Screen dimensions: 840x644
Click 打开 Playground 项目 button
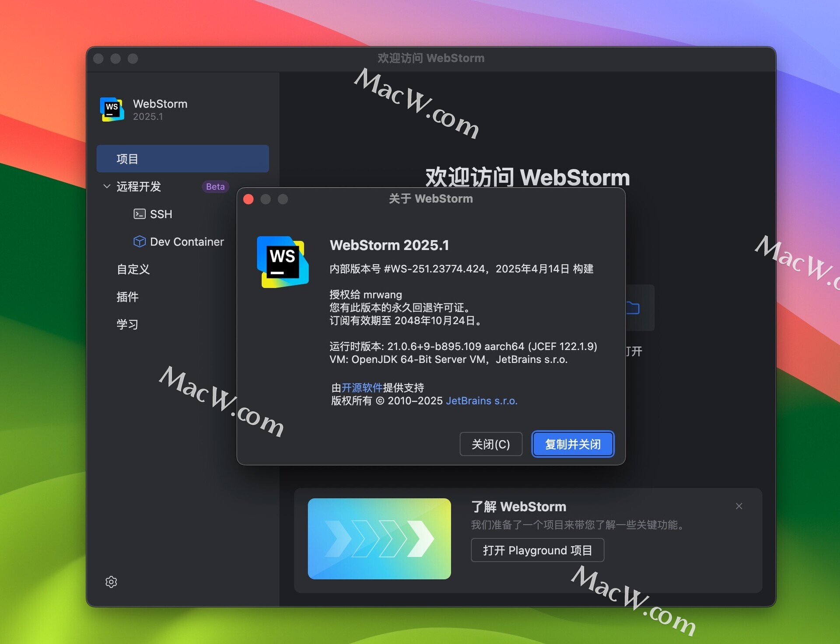click(x=537, y=550)
